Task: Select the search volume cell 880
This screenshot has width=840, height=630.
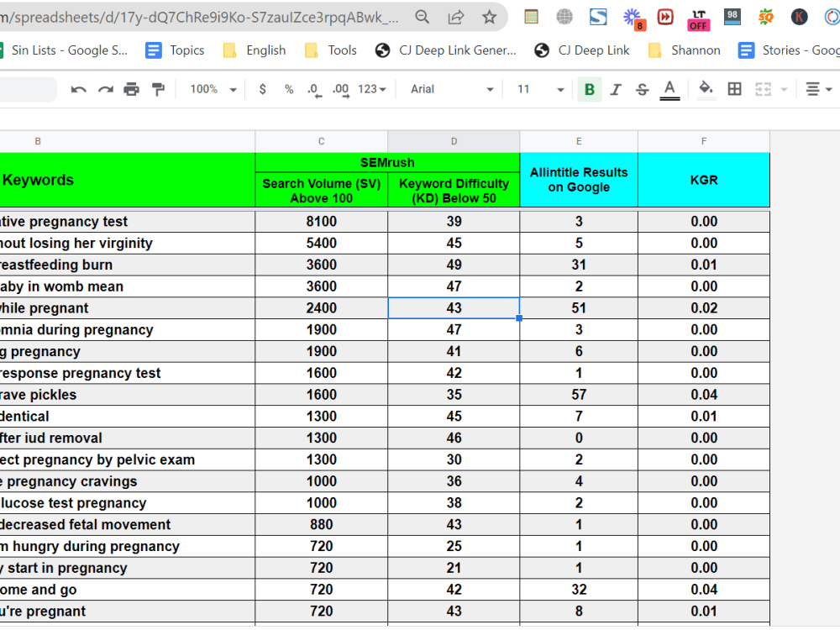Action: click(322, 525)
